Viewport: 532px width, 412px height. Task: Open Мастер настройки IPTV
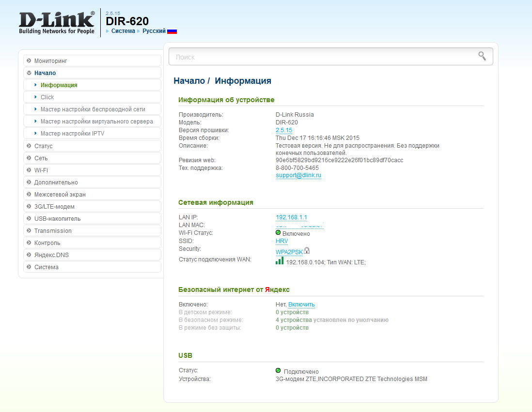coord(92,134)
